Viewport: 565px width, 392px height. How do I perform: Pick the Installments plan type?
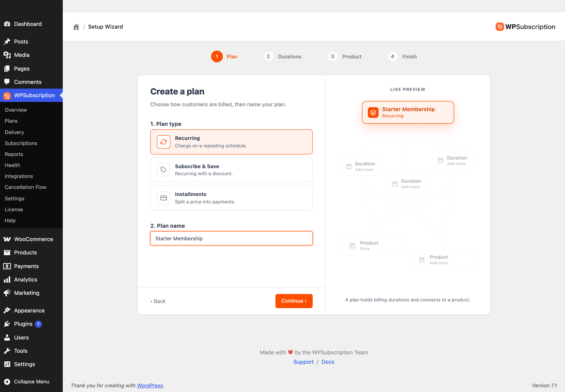pyautogui.click(x=231, y=198)
